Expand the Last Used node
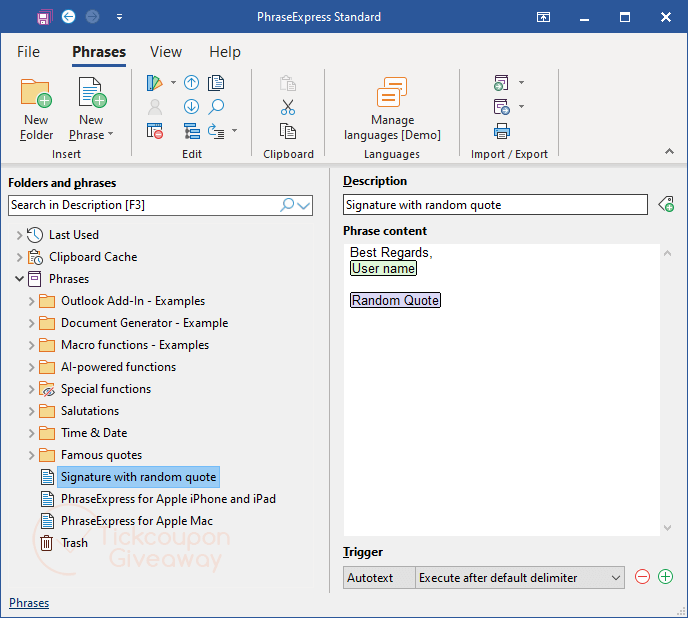The image size is (688, 618). 19,235
